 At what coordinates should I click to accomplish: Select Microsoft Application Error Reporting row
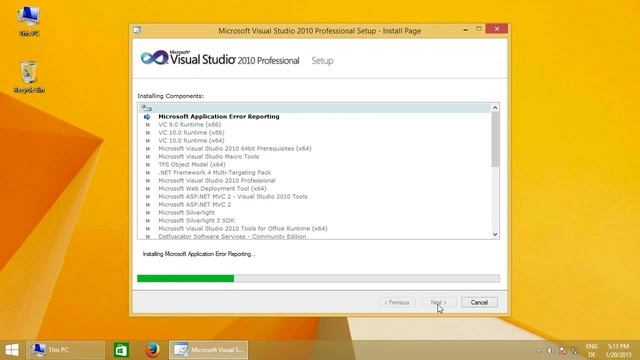[219, 117]
